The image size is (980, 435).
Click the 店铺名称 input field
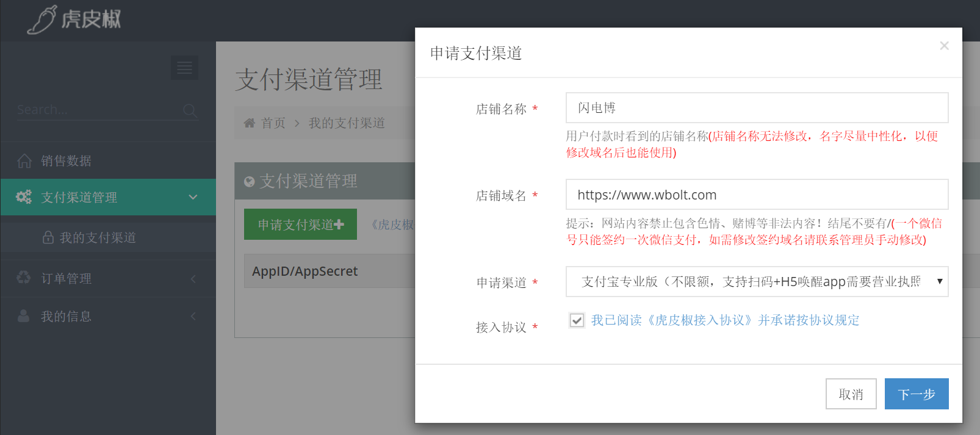757,107
